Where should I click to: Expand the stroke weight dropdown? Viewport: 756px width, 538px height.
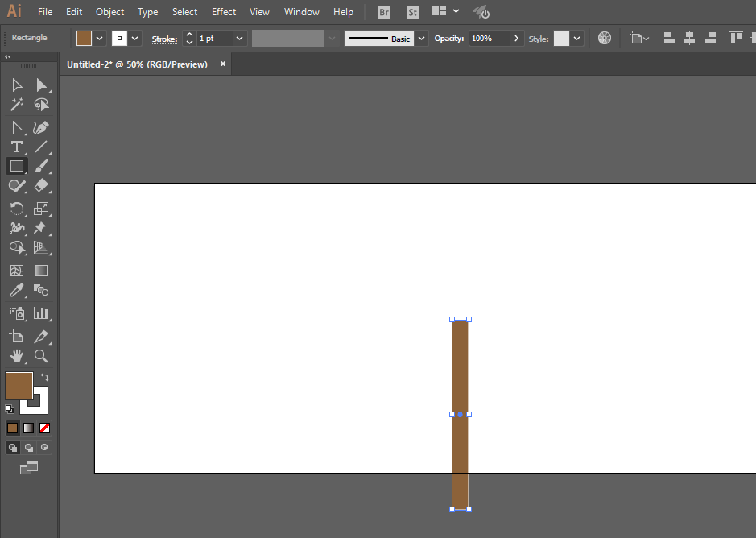(240, 38)
